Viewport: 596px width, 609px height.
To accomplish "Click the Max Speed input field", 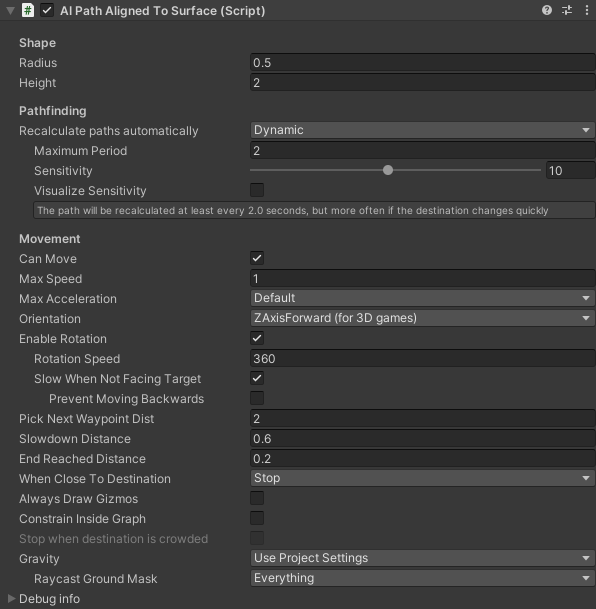I will click(422, 278).
